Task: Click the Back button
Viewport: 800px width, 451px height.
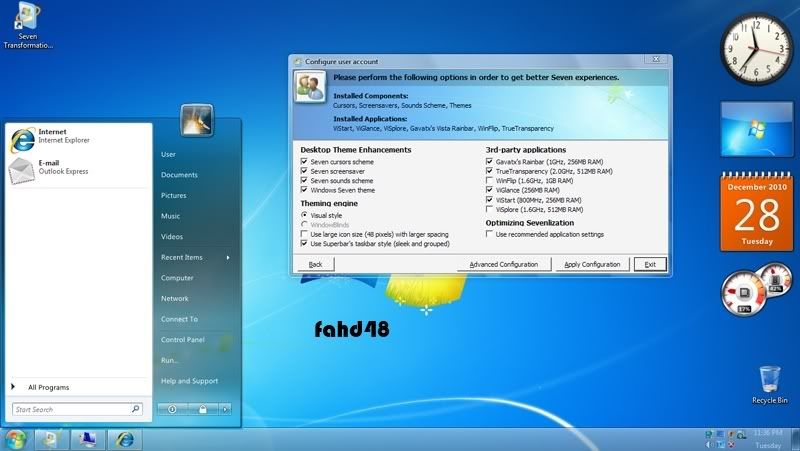Action: 315,264
